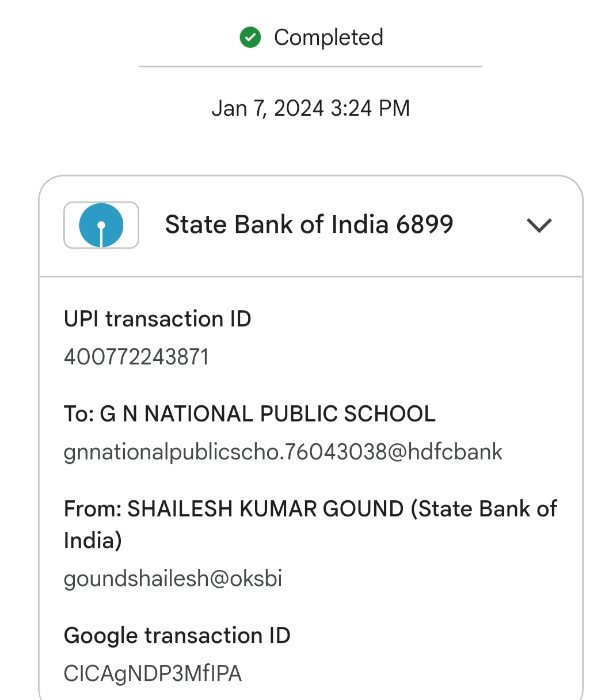Click the Google transaction ID label

[177, 636]
